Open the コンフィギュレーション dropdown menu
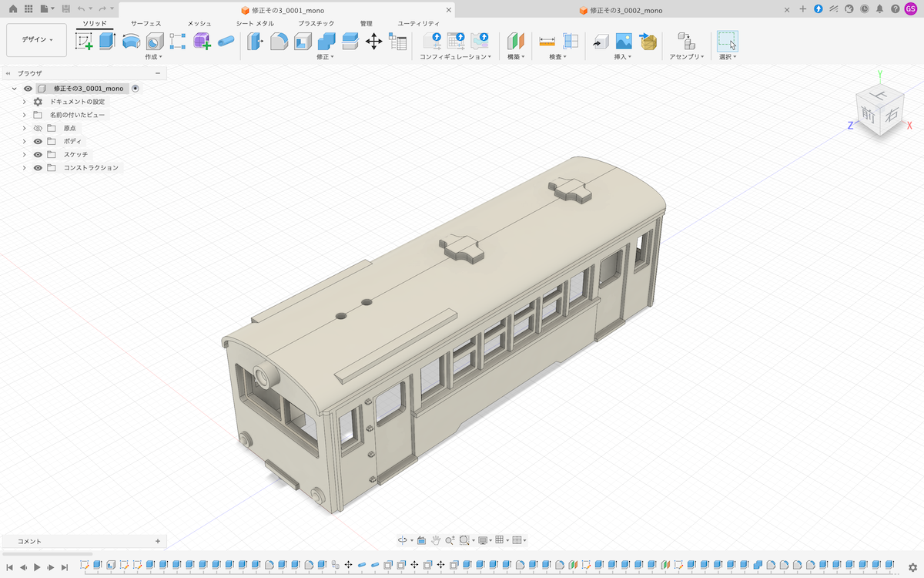Viewport: 924px width, 578px height. 456,57
